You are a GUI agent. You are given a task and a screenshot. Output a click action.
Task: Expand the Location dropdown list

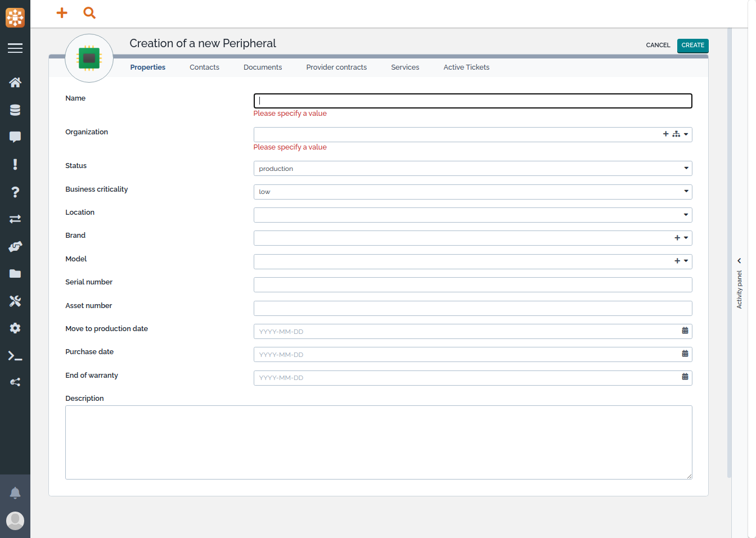click(686, 215)
